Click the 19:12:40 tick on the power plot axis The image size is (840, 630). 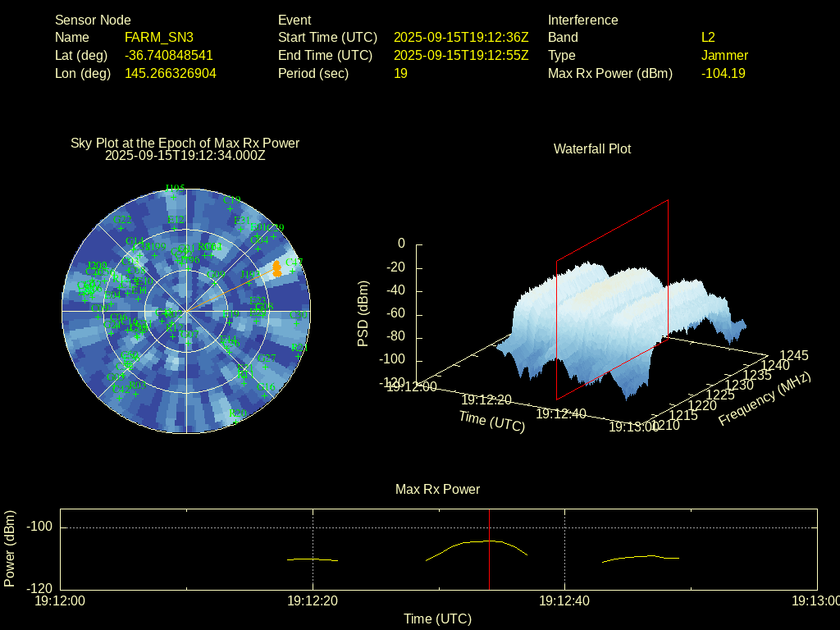(564, 601)
